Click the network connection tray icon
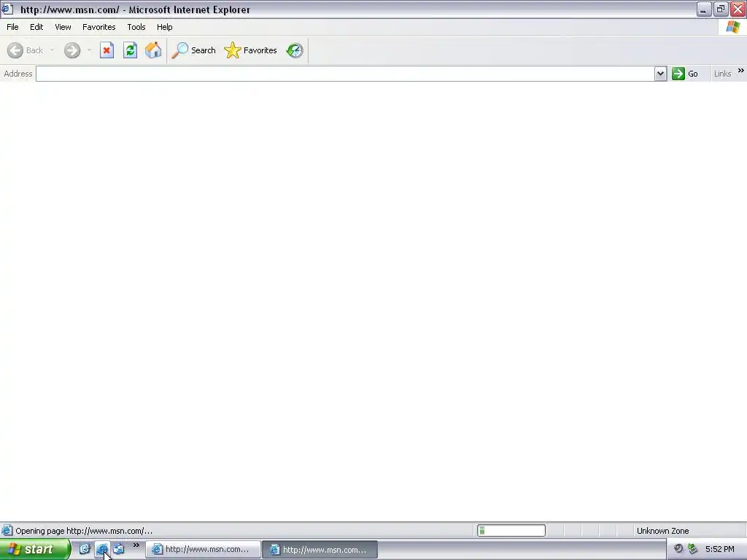This screenshot has width=747, height=560. pos(692,549)
